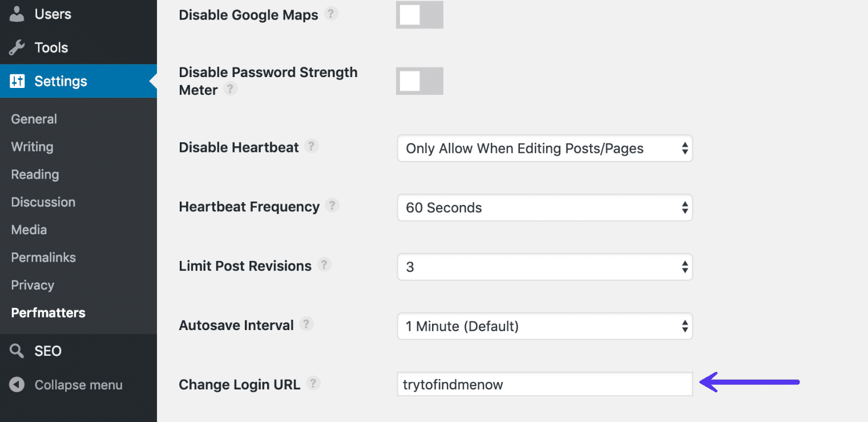Open Tools via the wrench icon
Viewport: 868px width, 422px height.
pyautogui.click(x=16, y=47)
